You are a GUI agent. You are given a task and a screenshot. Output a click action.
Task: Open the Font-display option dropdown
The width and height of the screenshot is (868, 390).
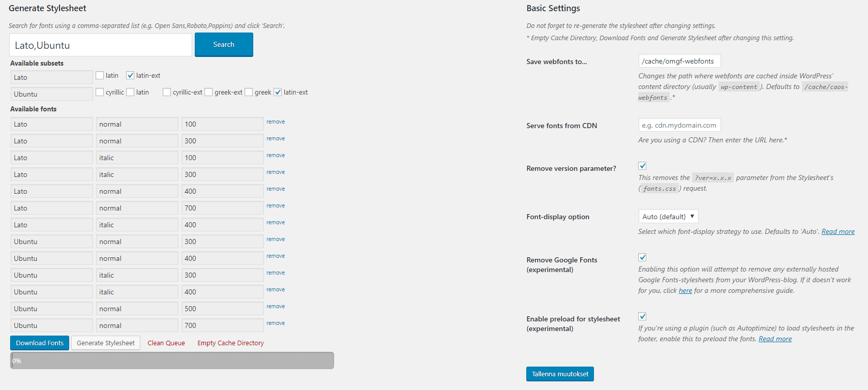(x=668, y=217)
